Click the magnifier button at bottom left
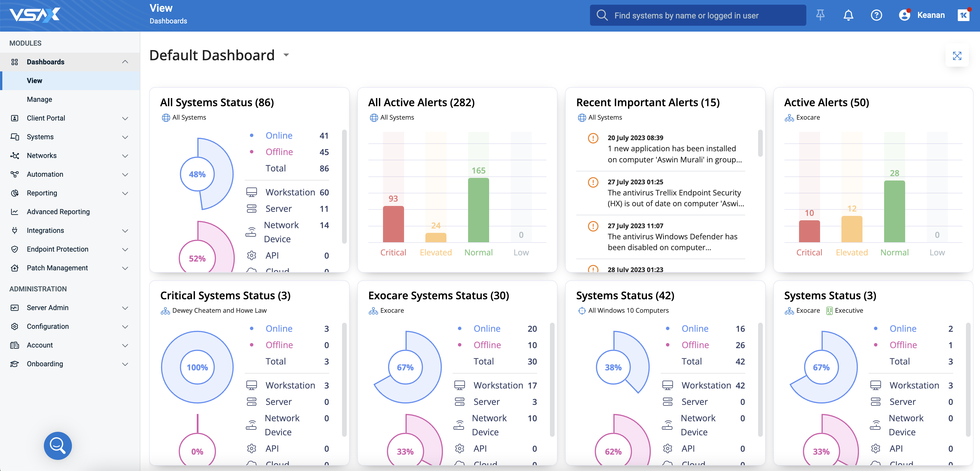Image resolution: width=980 pixels, height=471 pixels. click(57, 446)
